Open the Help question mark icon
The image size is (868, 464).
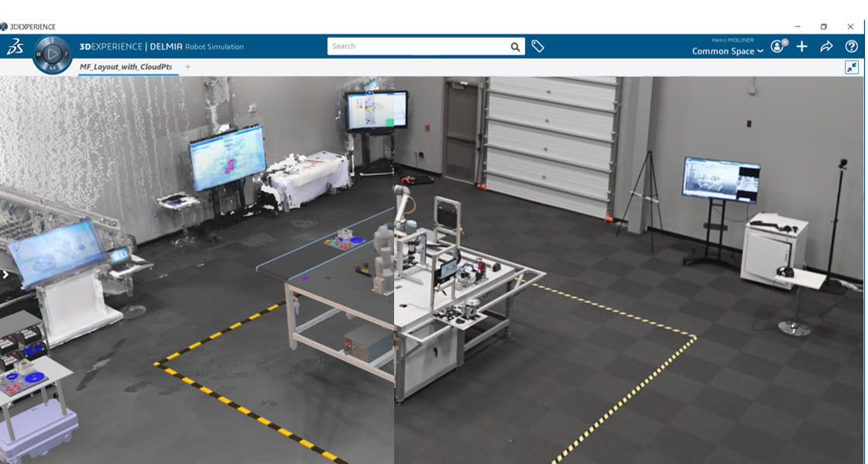[852, 45]
